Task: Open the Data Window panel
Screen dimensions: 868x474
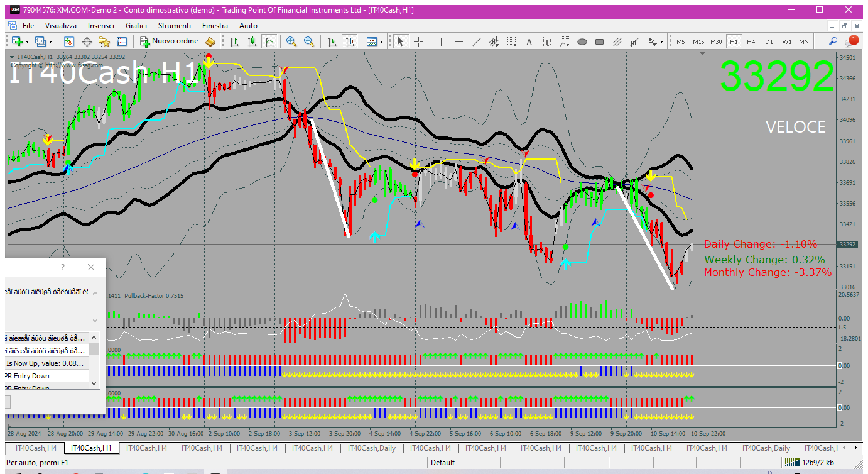Action: point(87,41)
